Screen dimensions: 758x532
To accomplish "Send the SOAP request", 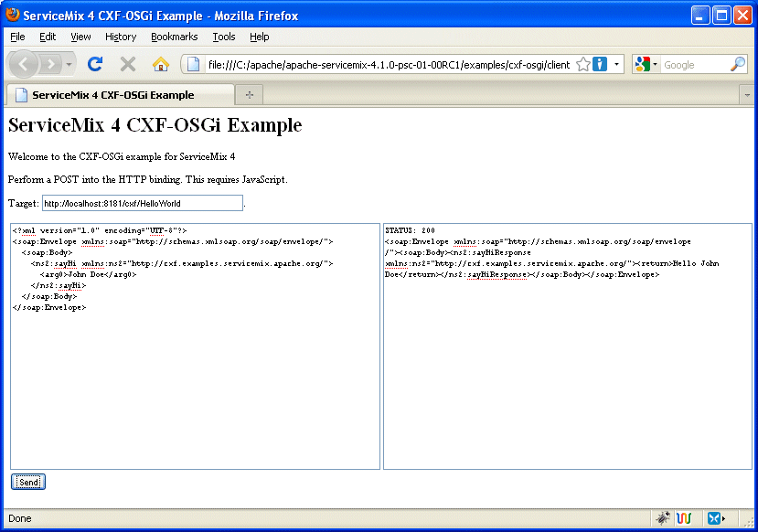I will click(28, 482).
